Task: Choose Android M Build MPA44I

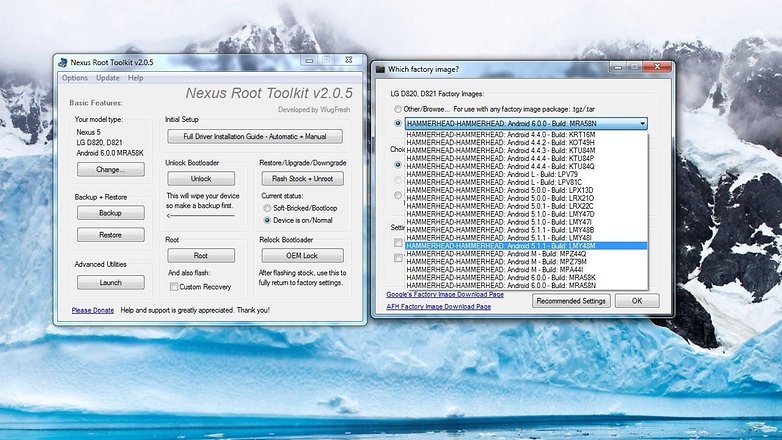Action: 526,270
